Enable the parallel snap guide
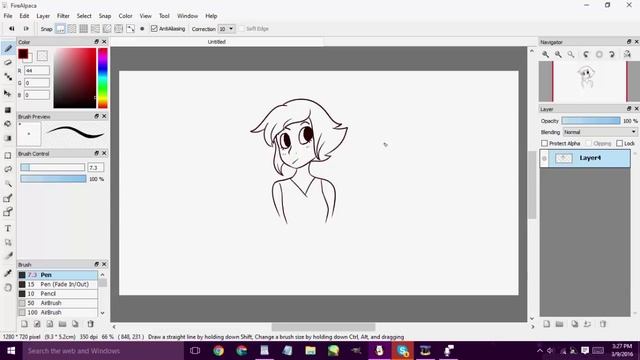This screenshot has width=640, height=360. [x=72, y=29]
